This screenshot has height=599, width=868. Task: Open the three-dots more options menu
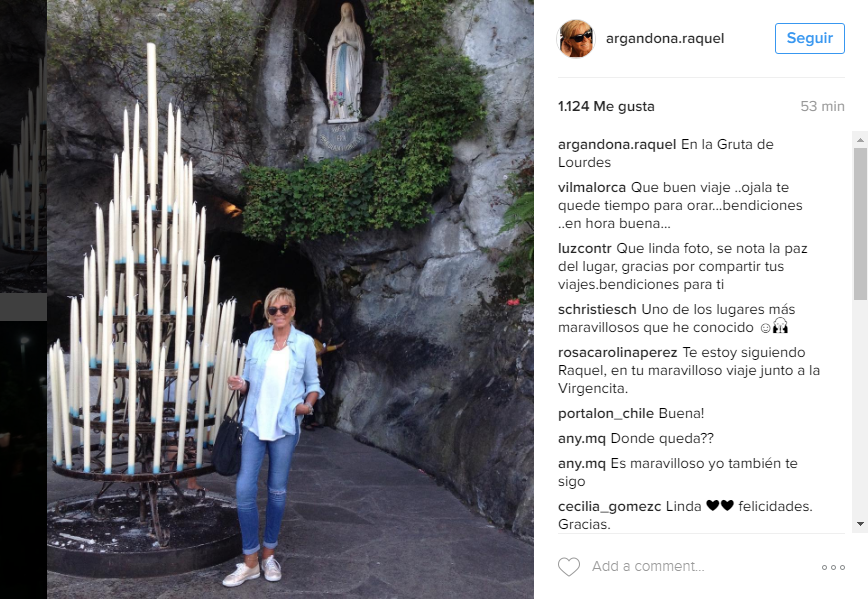[833, 567]
